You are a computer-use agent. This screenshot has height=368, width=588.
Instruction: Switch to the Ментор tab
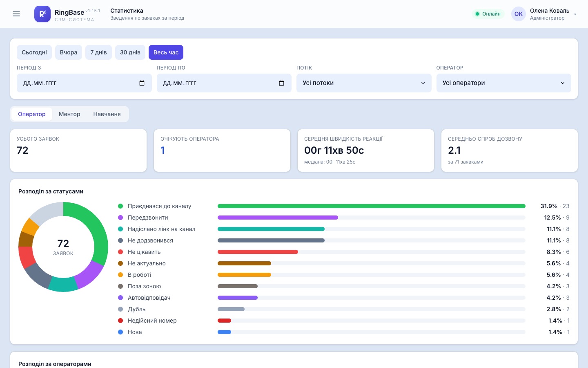point(69,114)
